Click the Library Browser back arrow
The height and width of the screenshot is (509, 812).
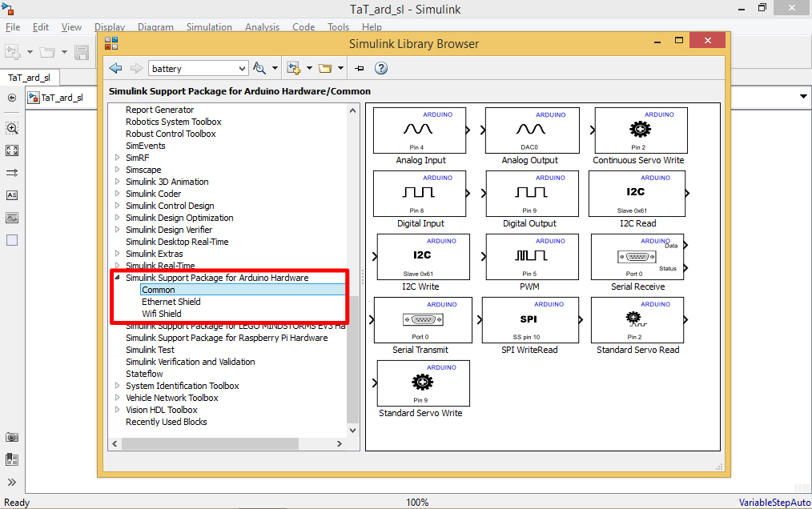point(115,68)
